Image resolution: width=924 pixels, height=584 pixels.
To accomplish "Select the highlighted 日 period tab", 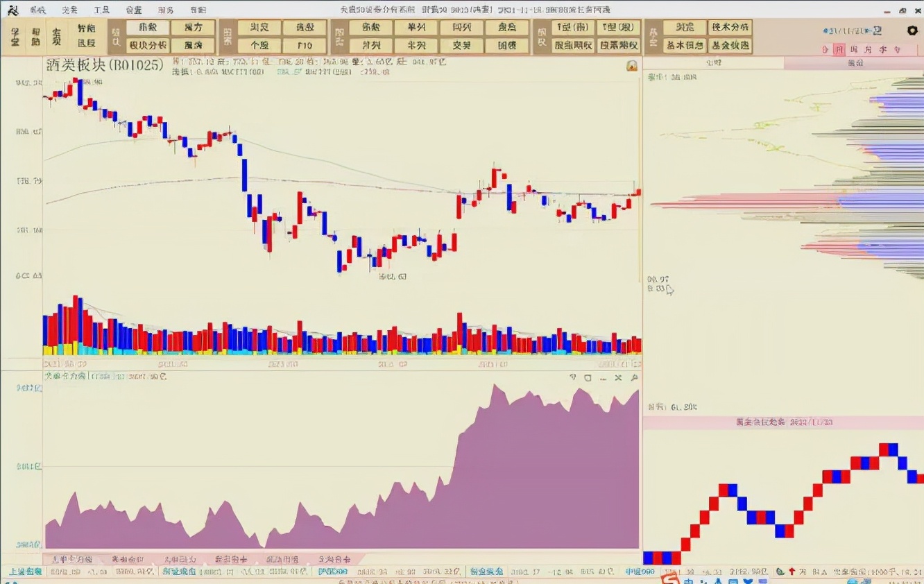I will [x=839, y=50].
